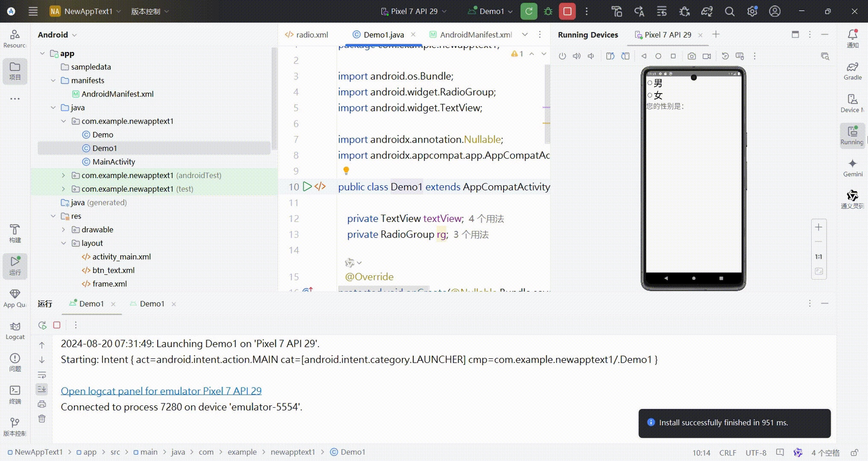Toggle scroll to end in the run console
The width and height of the screenshot is (868, 461).
tap(42, 389)
